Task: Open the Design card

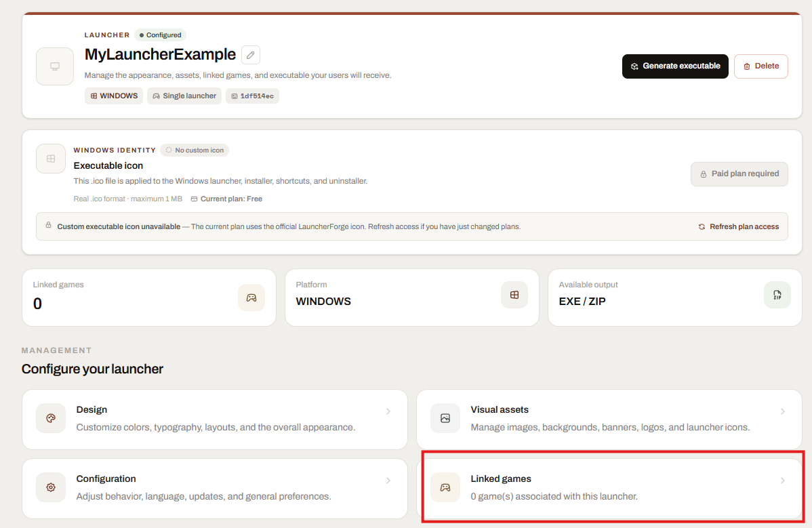Action: [215, 420]
